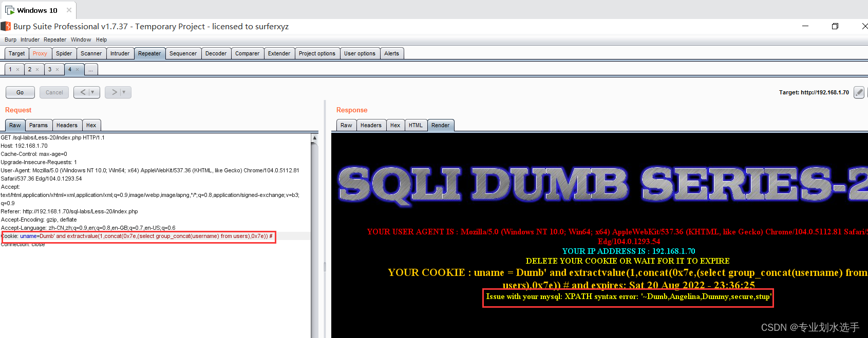Close Repeater tab 1
Screen dimensions: 868x338
17,69
